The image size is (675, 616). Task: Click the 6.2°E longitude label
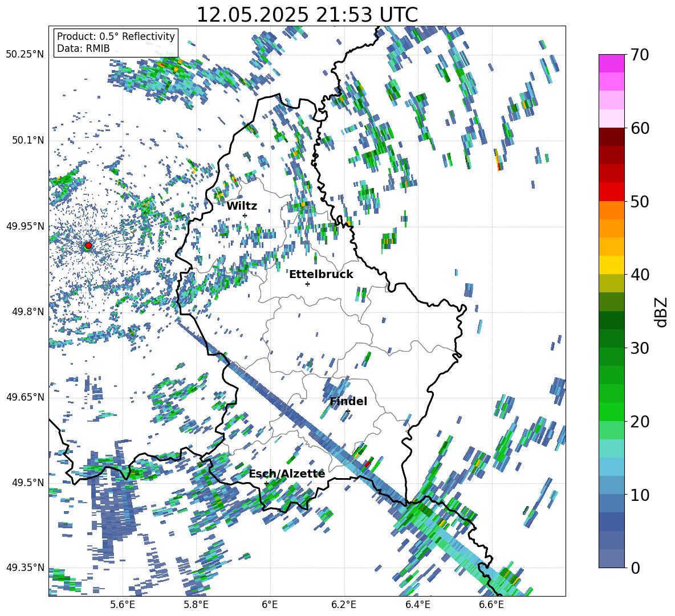tap(344, 605)
